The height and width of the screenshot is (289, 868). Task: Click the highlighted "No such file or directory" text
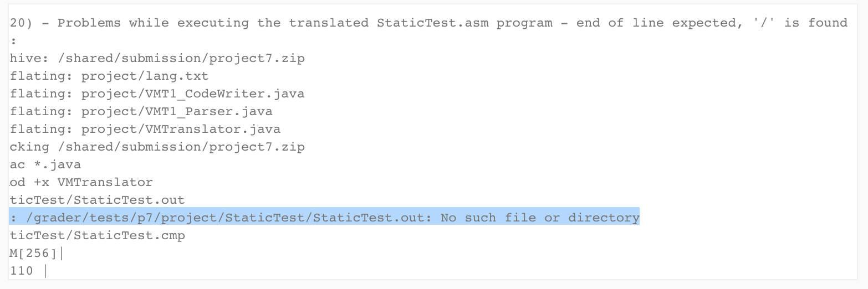point(540,218)
